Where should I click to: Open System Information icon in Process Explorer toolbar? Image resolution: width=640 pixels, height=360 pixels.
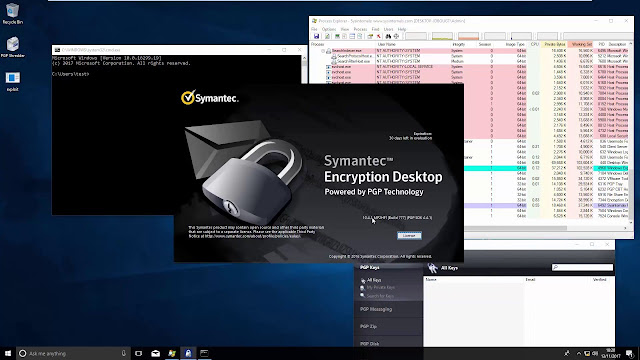coord(338,36)
